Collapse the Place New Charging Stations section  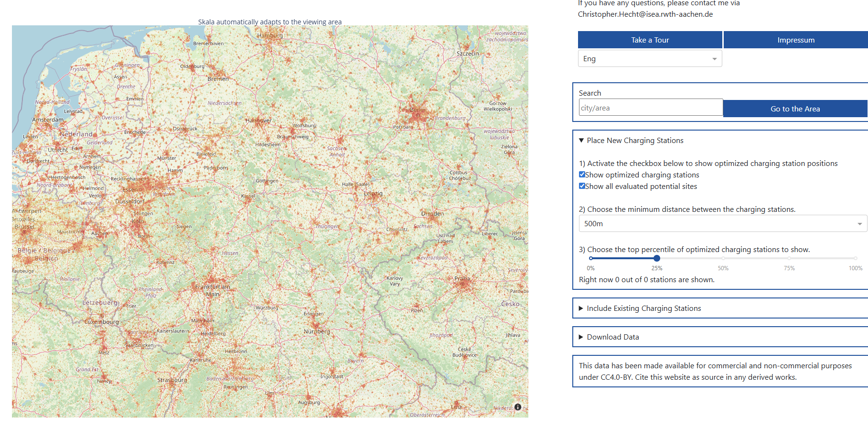coord(635,141)
